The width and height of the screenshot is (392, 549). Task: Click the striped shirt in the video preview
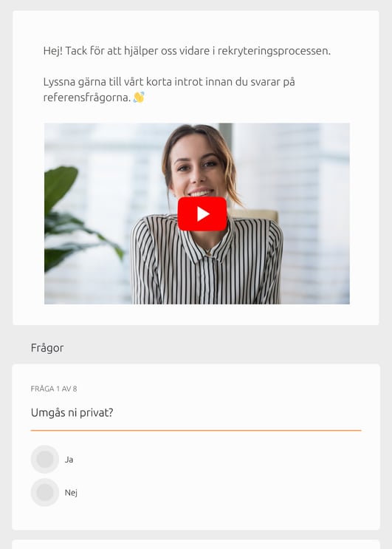[x=206, y=266]
